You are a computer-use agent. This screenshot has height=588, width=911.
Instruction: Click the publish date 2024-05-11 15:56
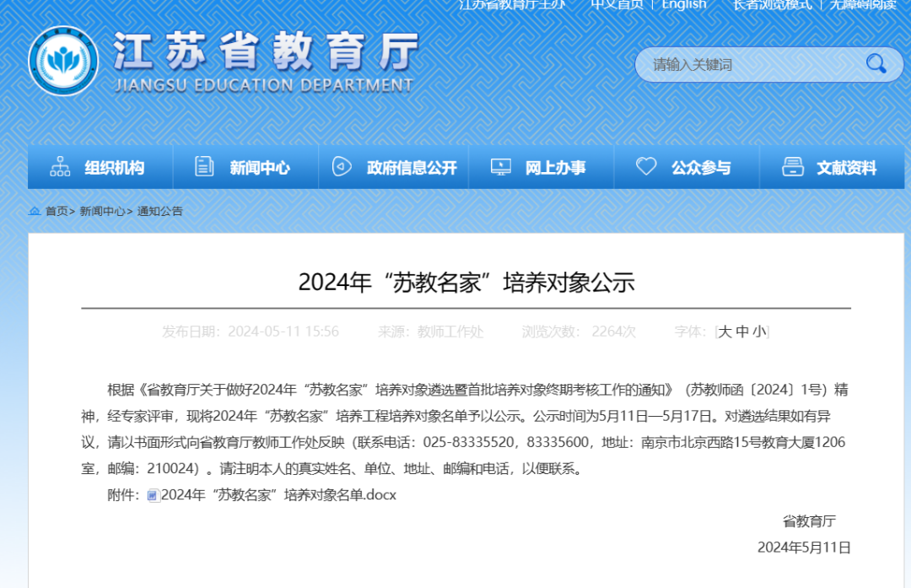tap(283, 332)
